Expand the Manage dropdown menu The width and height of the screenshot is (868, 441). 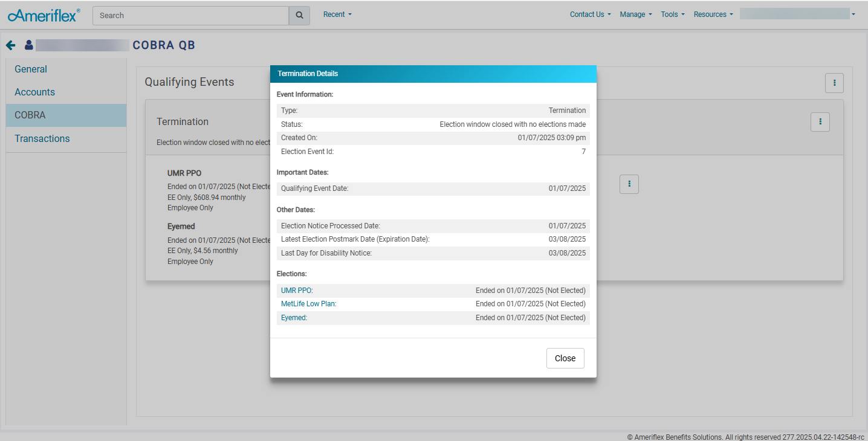(636, 14)
